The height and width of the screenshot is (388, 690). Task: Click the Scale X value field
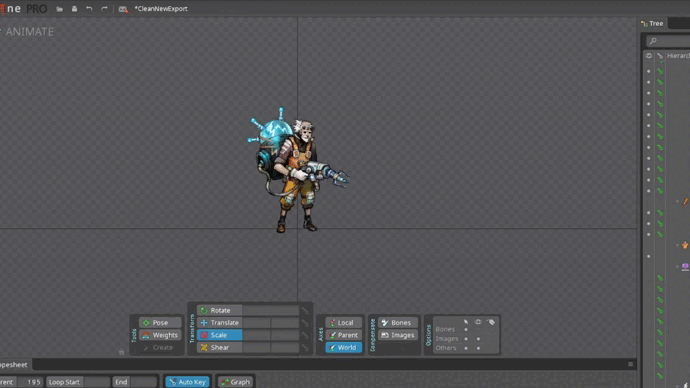[x=257, y=335]
